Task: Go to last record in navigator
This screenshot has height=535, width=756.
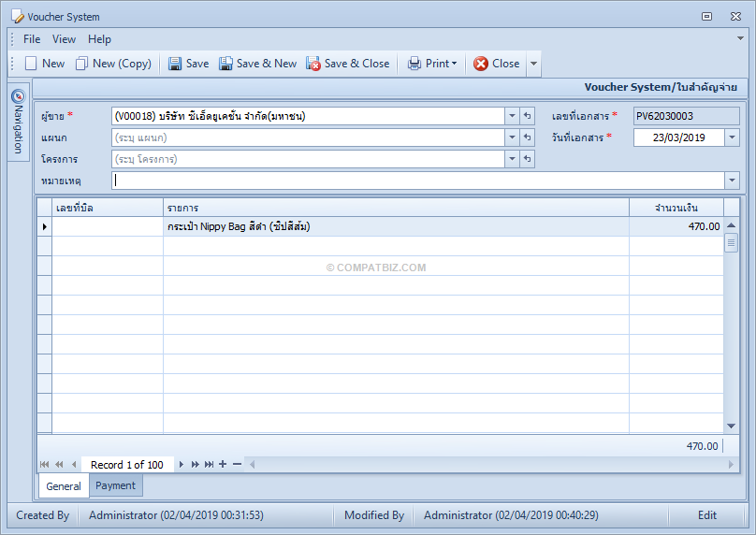Action: (x=209, y=464)
